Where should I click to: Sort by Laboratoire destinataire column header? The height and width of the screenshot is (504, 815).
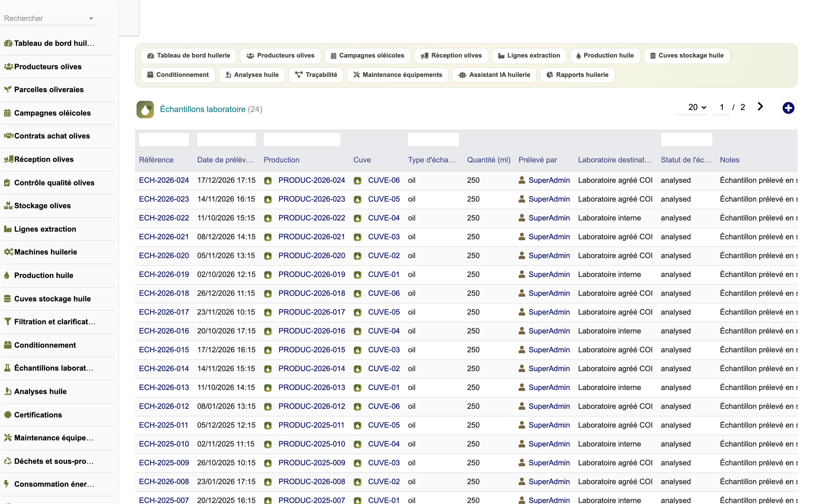click(615, 160)
